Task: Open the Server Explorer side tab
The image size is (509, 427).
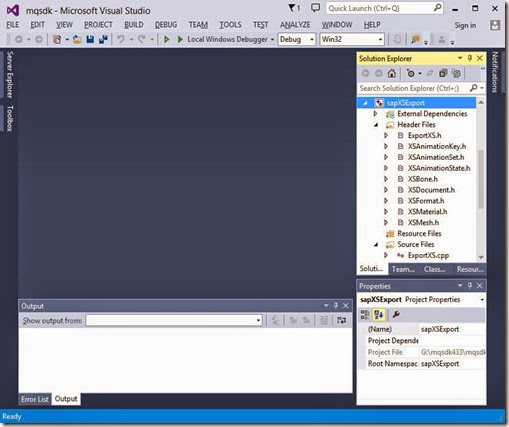Action: [x=10, y=74]
